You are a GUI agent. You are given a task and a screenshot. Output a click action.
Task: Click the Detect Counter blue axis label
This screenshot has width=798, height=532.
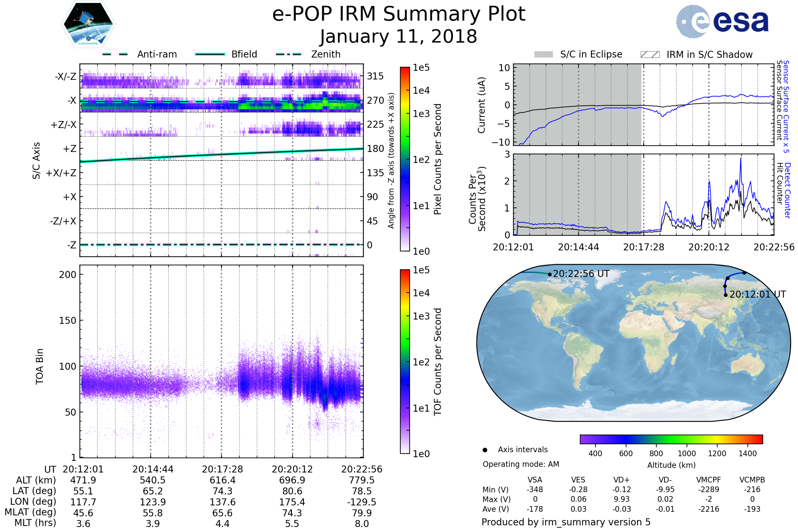pos(788,190)
